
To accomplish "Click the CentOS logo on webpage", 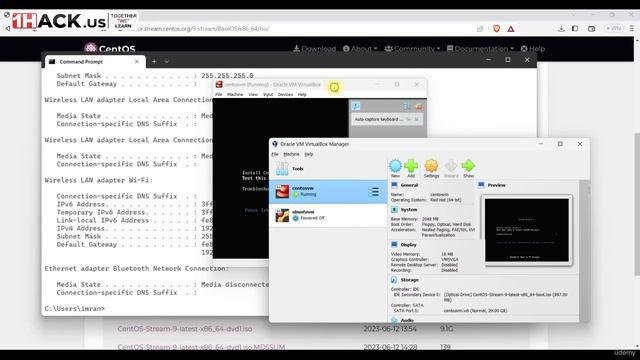I will [x=110, y=49].
